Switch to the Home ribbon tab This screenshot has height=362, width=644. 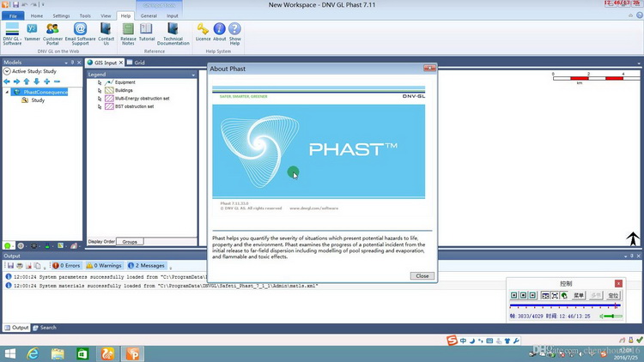pyautogui.click(x=37, y=16)
